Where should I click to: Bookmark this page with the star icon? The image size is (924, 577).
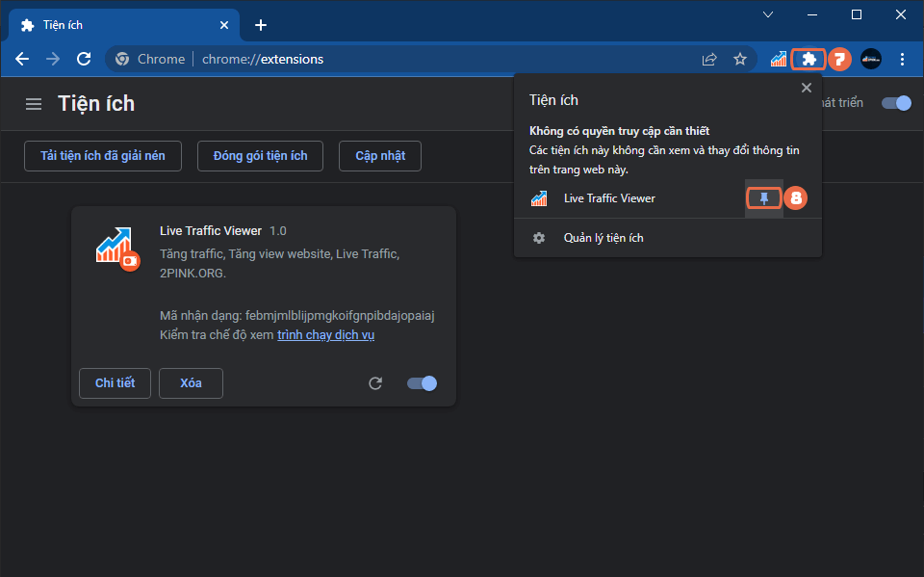(740, 59)
